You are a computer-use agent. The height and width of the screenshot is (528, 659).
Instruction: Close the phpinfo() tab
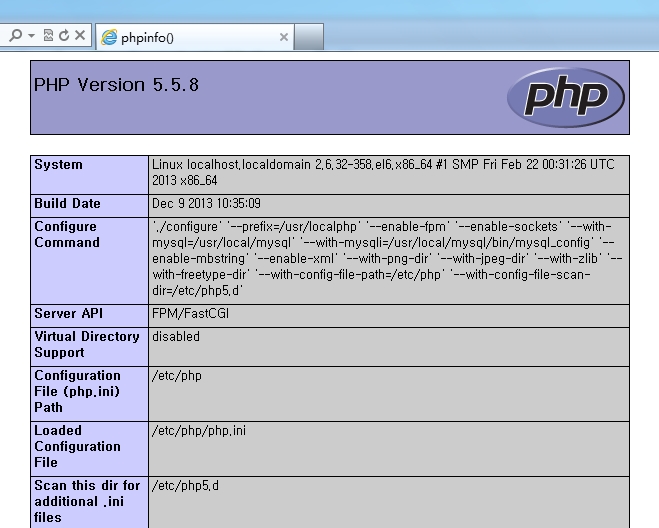point(284,37)
